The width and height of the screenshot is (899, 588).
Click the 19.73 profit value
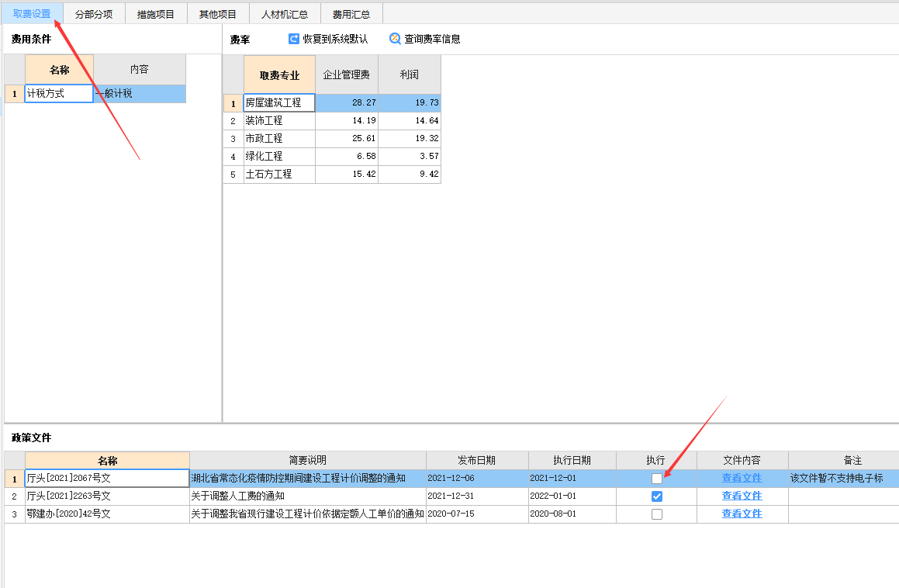[x=410, y=102]
